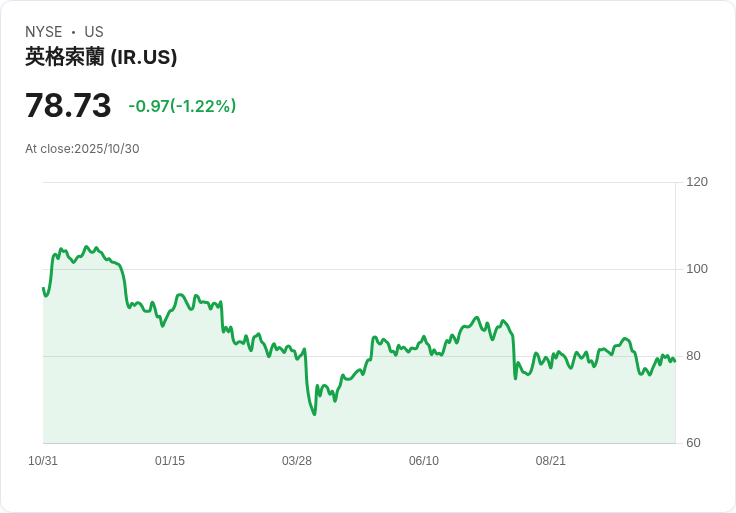Click the 100 y-axis label
Image resolution: width=736 pixels, height=513 pixels.
point(697,269)
